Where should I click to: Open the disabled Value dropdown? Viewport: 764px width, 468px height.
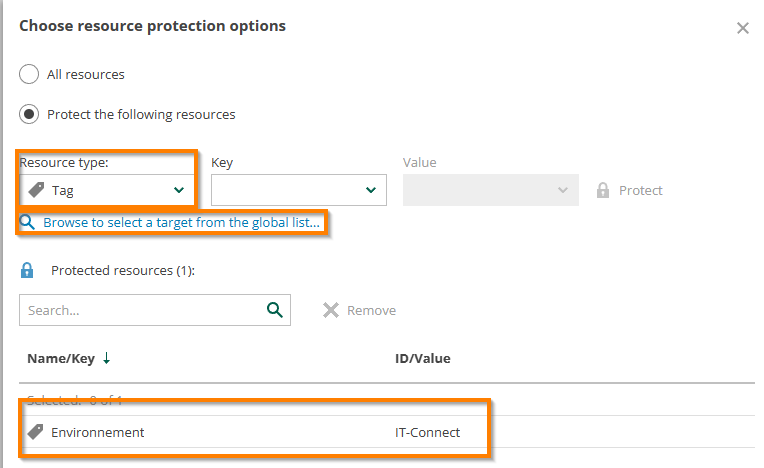pyautogui.click(x=490, y=190)
